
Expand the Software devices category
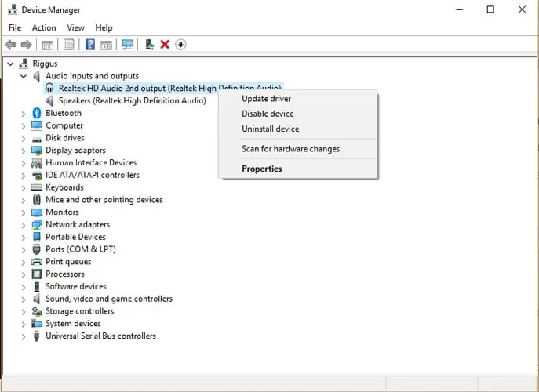24,287
